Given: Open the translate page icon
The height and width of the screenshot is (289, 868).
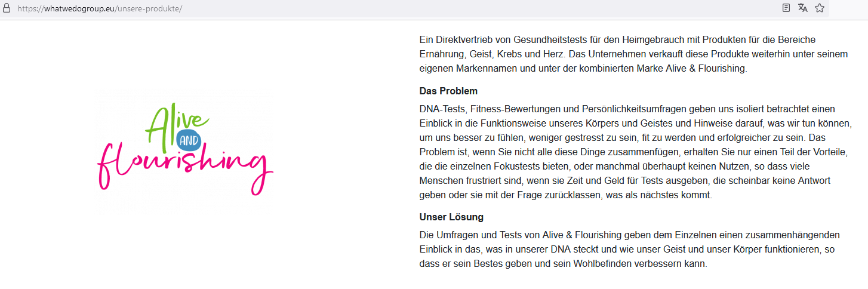Looking at the screenshot, I should [x=803, y=8].
